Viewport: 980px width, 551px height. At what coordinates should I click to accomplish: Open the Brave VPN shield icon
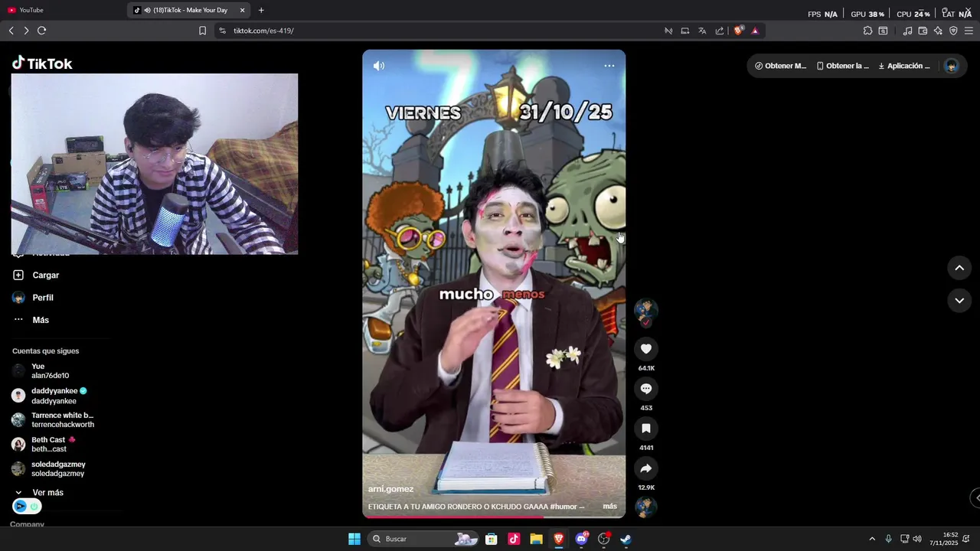[953, 31]
